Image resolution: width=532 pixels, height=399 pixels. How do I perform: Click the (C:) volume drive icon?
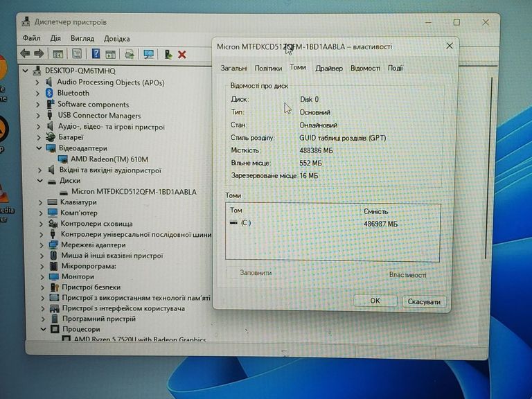233,222
